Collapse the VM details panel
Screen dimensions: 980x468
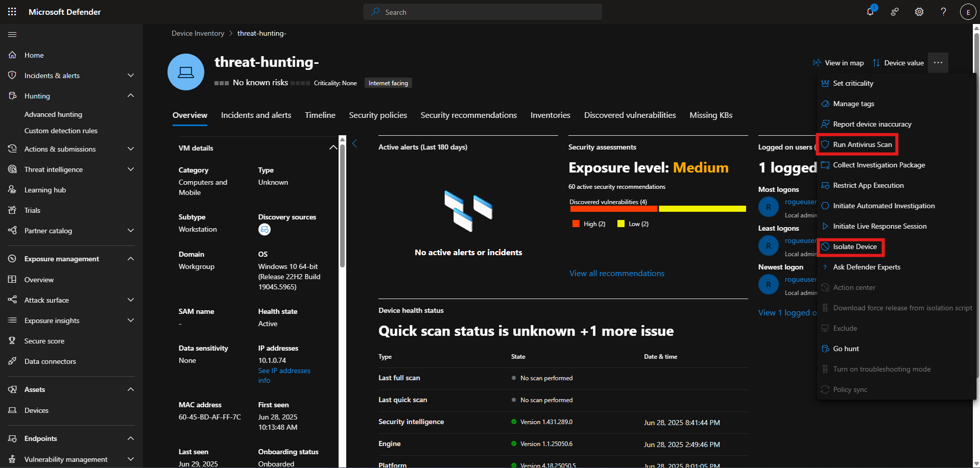pyautogui.click(x=333, y=147)
